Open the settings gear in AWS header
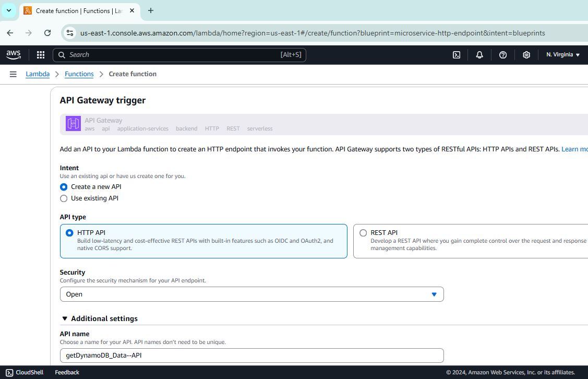588x379 pixels. coord(526,55)
